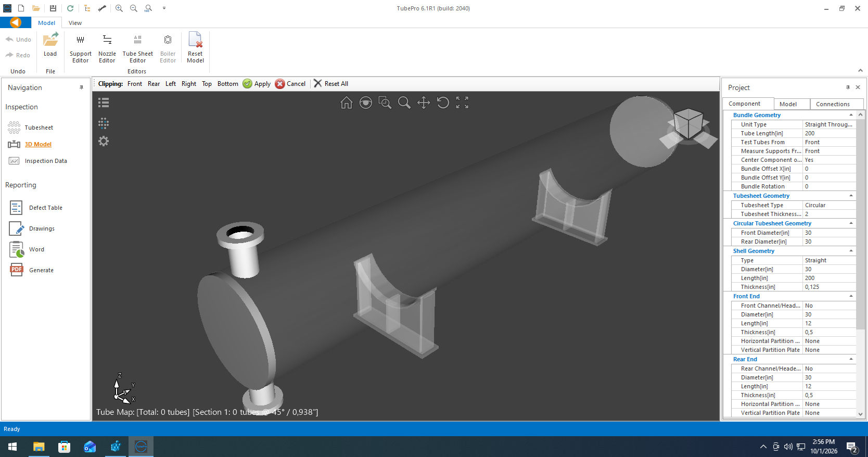The image size is (868, 457).
Task: Collapse the Bundle Geometry section
Action: click(851, 115)
